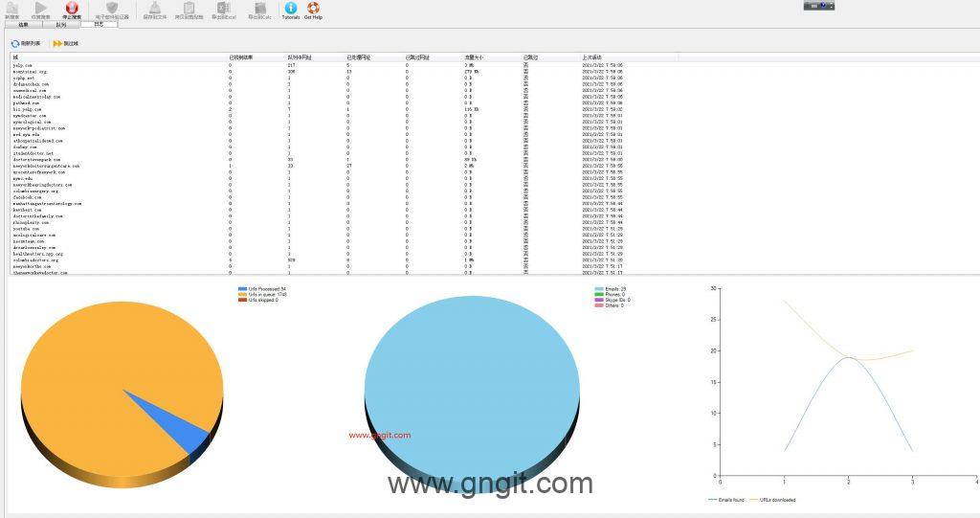Switch to the middle queue tab
Screen dimensions: 980x518
[x=61, y=25]
